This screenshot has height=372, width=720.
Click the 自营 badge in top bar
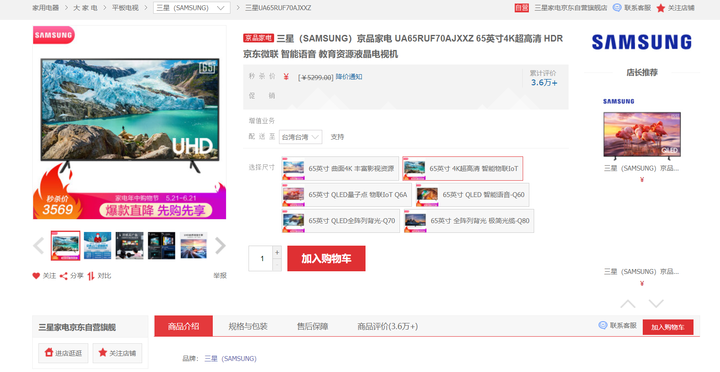pos(522,8)
